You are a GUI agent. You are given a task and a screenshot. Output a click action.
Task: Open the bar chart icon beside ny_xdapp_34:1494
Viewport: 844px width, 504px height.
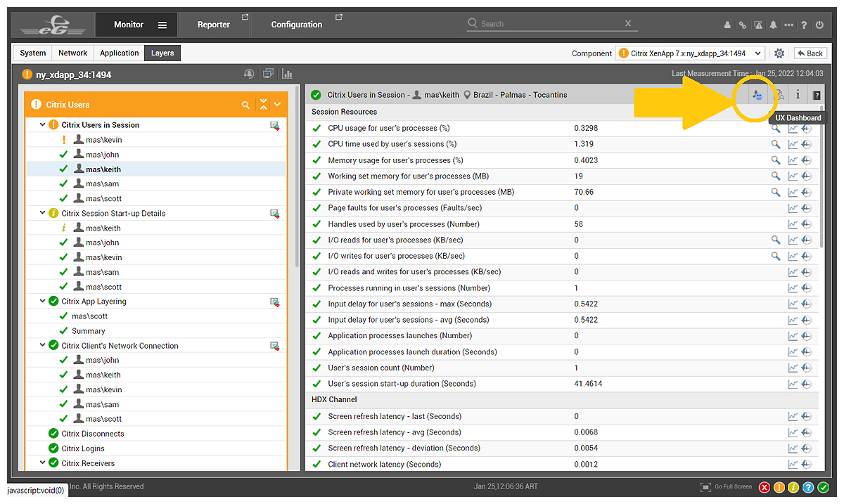(287, 74)
